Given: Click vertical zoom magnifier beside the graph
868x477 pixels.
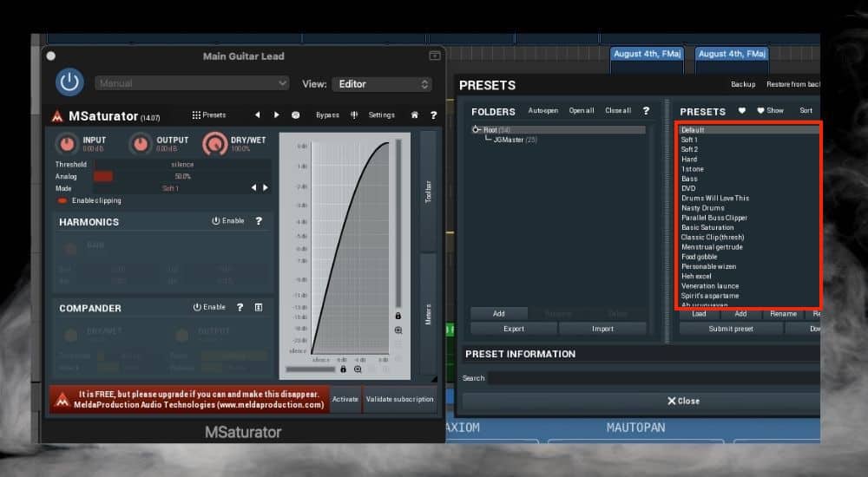Looking at the screenshot, I should click(398, 330).
